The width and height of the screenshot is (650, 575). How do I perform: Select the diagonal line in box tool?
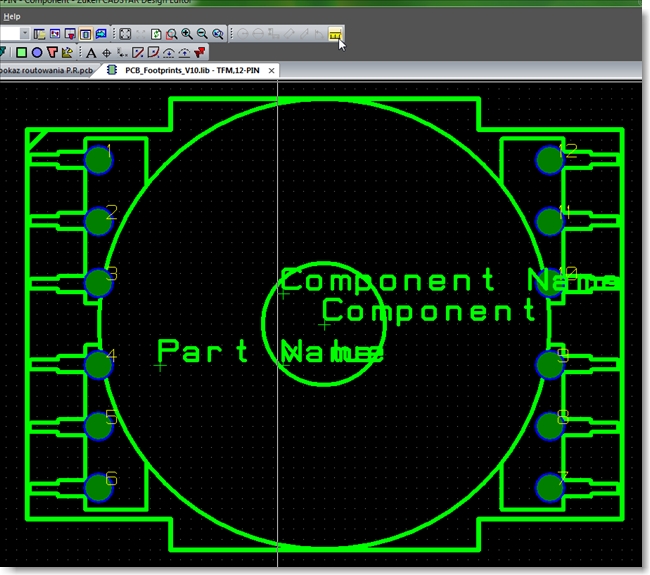138,53
